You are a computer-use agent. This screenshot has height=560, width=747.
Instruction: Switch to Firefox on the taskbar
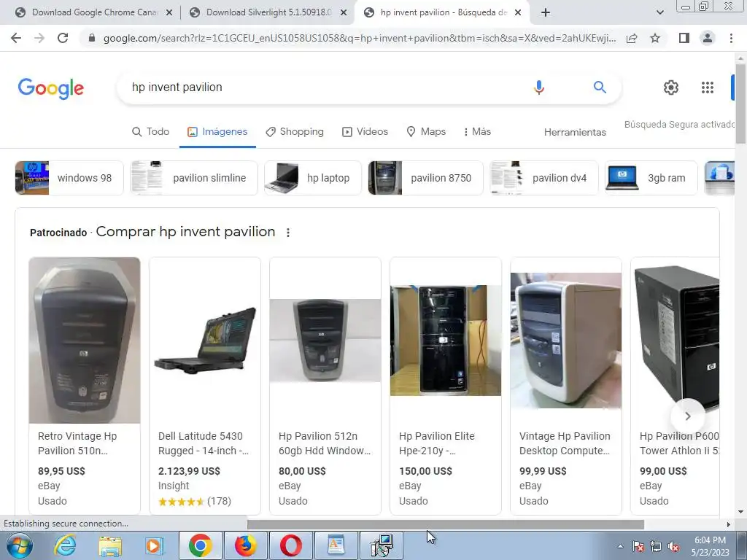(245, 545)
